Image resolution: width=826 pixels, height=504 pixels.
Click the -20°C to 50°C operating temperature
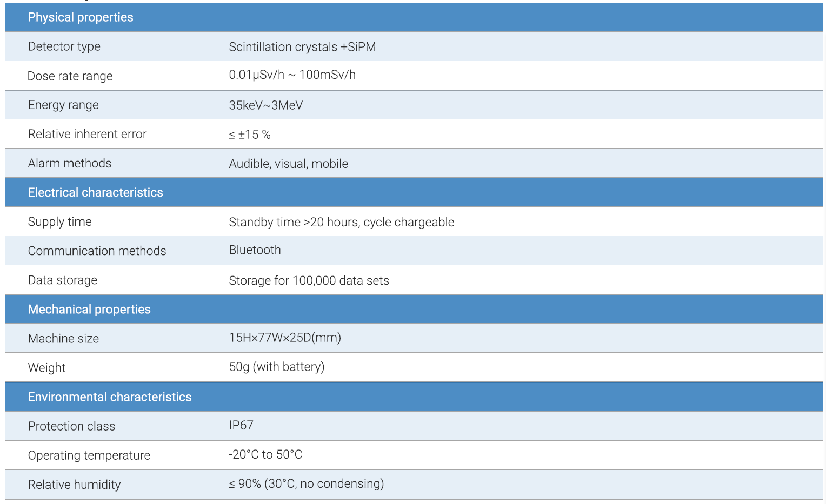point(265,454)
